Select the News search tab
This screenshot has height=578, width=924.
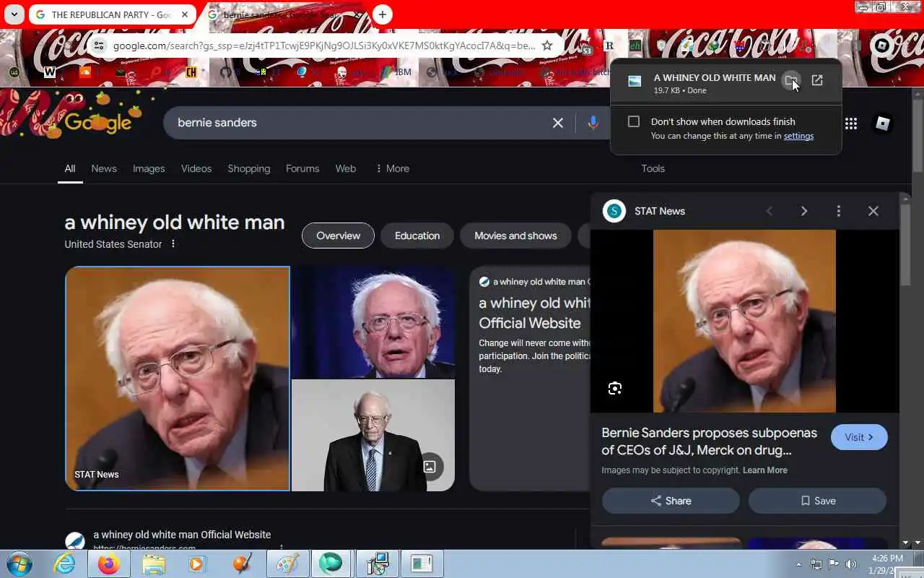pyautogui.click(x=104, y=168)
